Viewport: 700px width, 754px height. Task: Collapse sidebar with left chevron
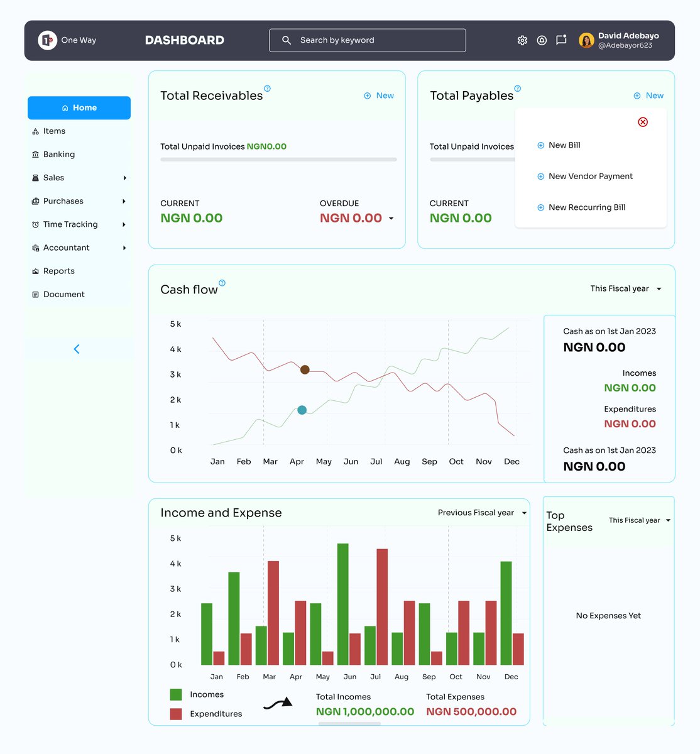[x=77, y=349]
